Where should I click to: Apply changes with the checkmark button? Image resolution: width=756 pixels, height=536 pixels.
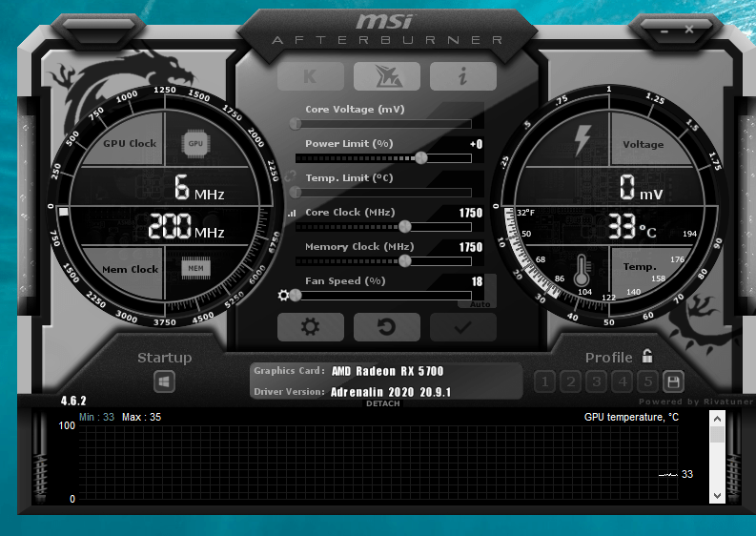pos(463,327)
